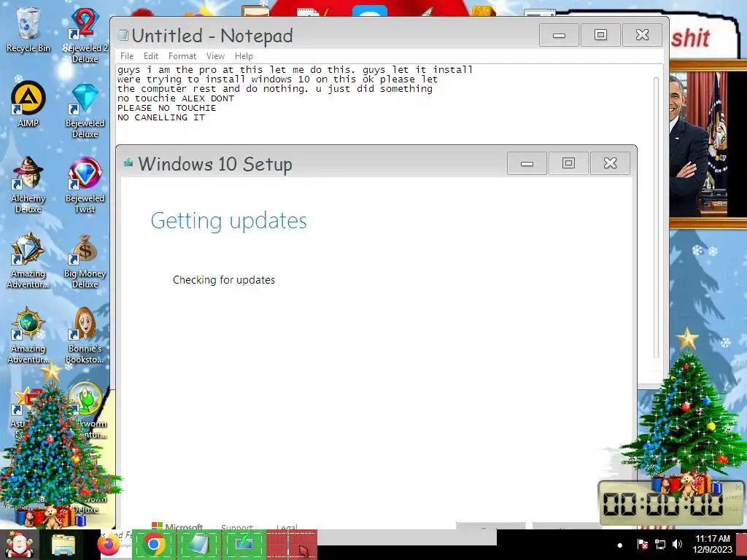
Task: Click the Notepad vertical scrollbar
Action: [x=656, y=218]
